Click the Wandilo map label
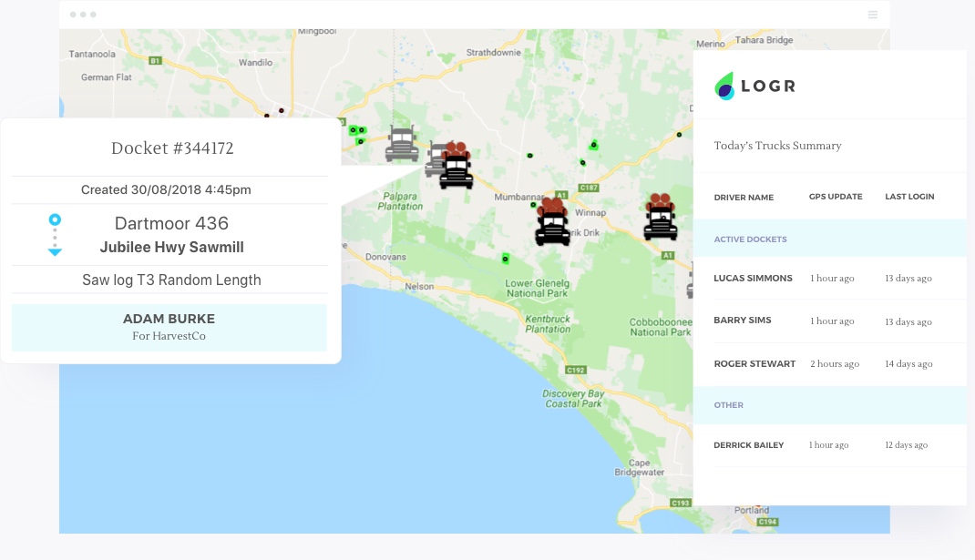 pyautogui.click(x=255, y=62)
